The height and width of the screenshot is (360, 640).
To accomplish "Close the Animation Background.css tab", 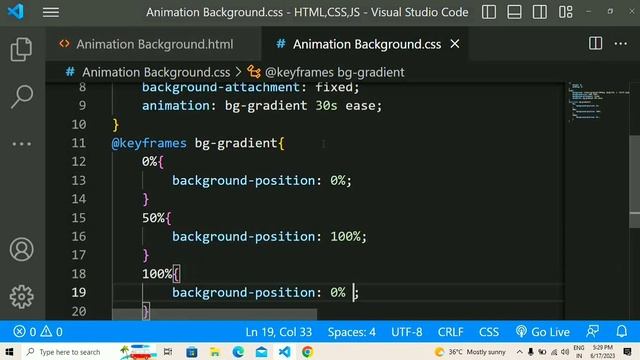I will point(455,44).
